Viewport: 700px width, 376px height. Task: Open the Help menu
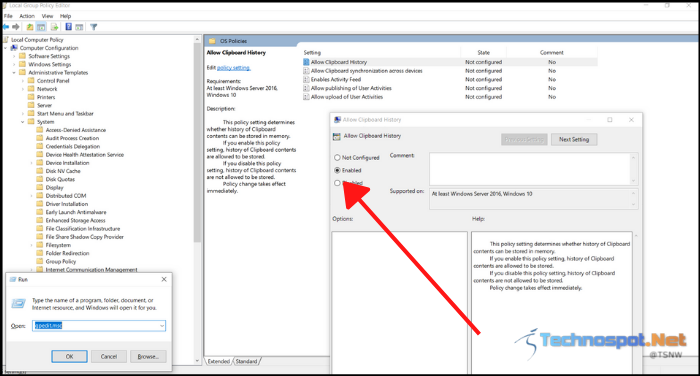(x=65, y=16)
